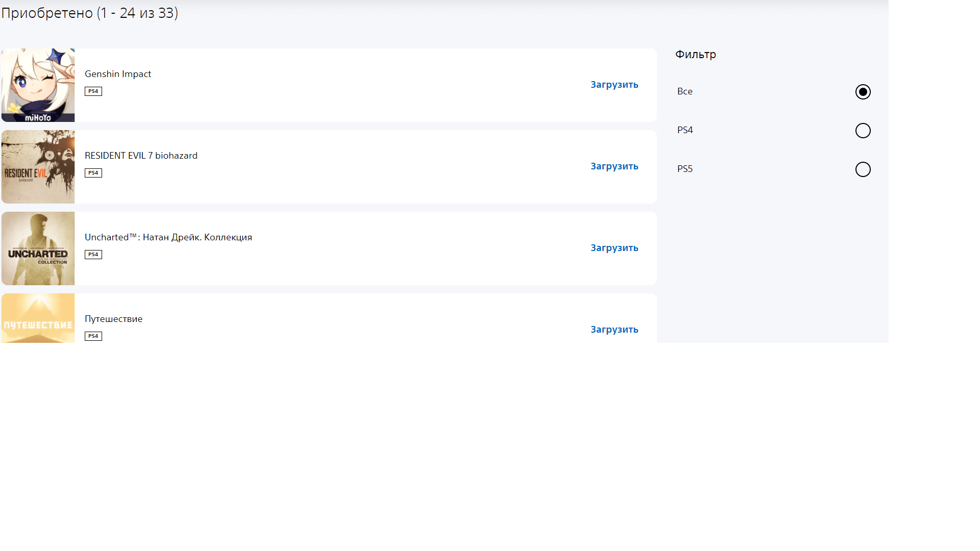Click Загрузить for Genshin Impact
980x551 pixels.
615,85
